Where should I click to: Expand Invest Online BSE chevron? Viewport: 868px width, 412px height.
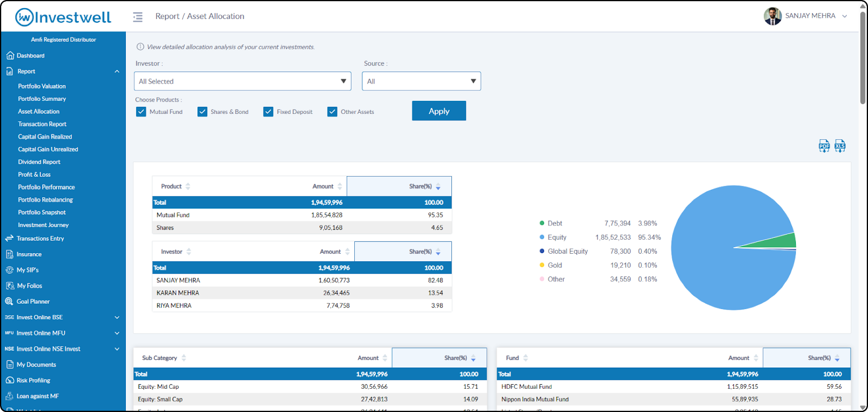[x=117, y=318]
